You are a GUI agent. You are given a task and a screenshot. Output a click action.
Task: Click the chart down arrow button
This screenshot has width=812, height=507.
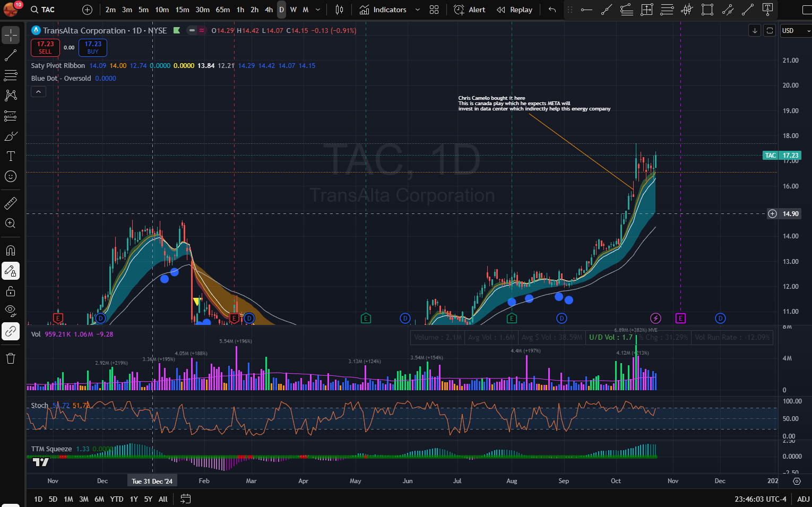pos(755,31)
